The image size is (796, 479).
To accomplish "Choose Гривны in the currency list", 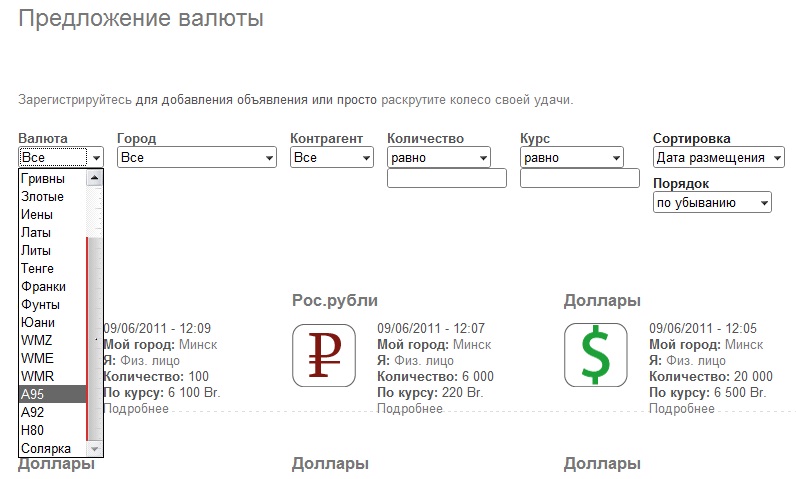I will [x=52, y=179].
